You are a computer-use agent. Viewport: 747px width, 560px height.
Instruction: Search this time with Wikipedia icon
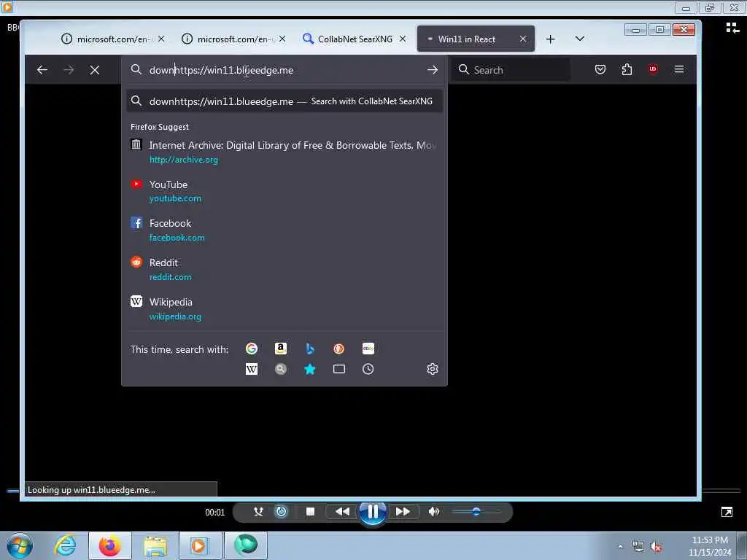coord(252,369)
